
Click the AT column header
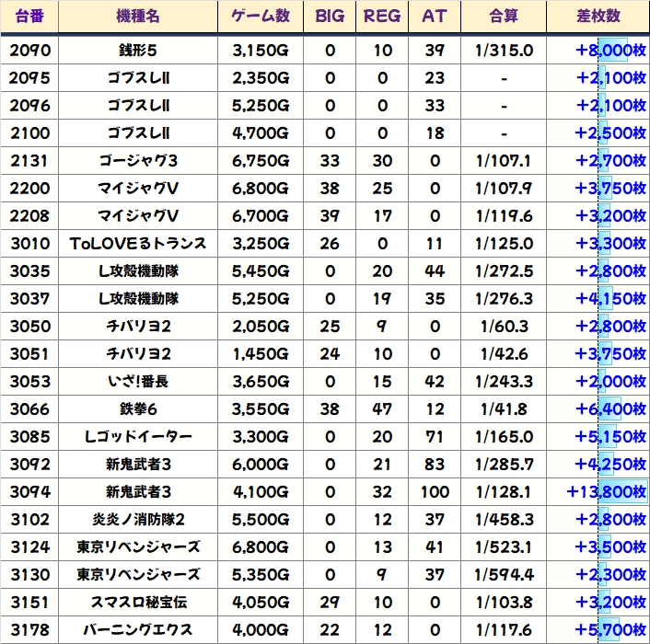tap(434, 17)
